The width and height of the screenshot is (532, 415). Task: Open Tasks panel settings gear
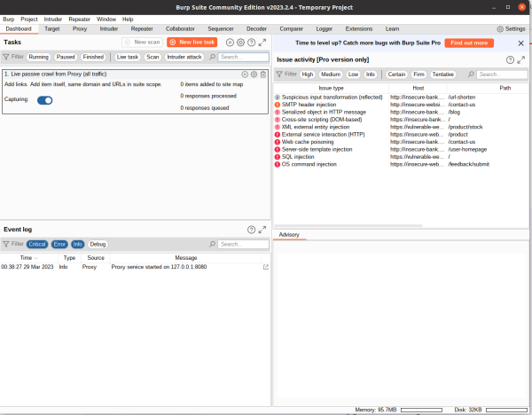[x=240, y=43]
